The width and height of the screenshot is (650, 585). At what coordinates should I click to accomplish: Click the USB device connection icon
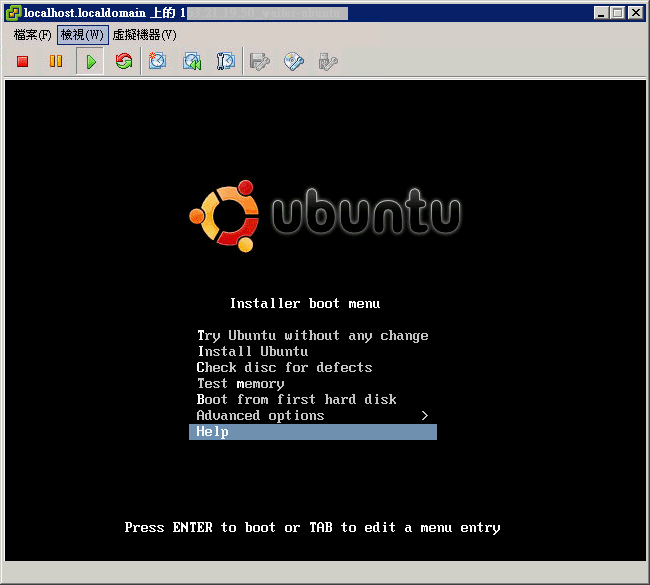point(327,62)
